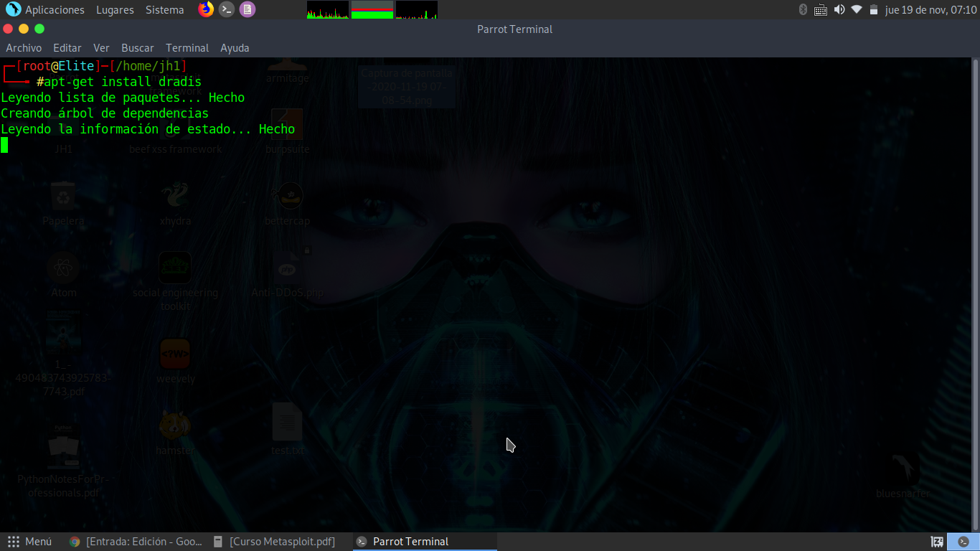Viewport: 980px width, 551px height.
Task: Open the Archivo menu in Parrot Terminal
Action: [x=24, y=48]
